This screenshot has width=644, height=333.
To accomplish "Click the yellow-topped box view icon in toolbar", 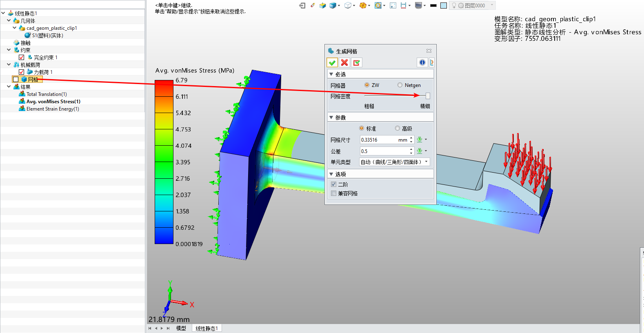I will (323, 5).
